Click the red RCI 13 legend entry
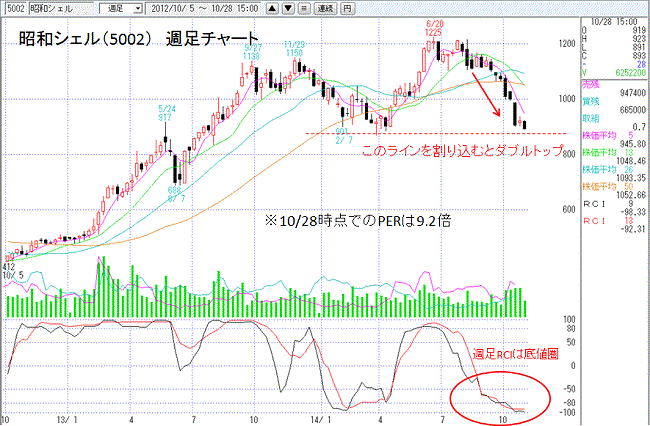Viewport: 650px width, 426px height. point(608,221)
